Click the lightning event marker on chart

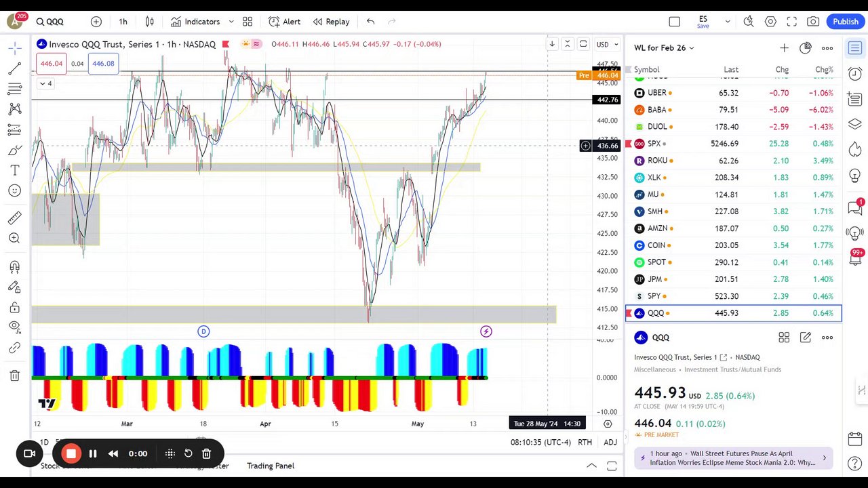coord(486,331)
